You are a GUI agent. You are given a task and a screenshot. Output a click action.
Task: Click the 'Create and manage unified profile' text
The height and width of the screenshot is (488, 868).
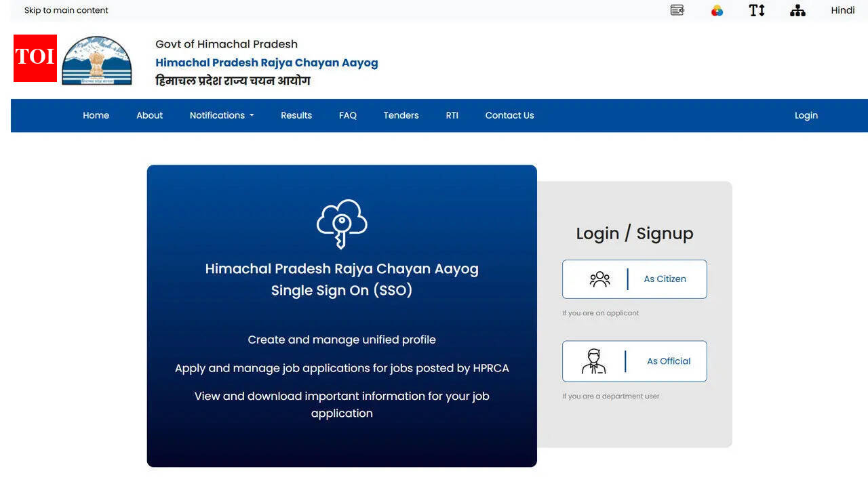click(342, 340)
